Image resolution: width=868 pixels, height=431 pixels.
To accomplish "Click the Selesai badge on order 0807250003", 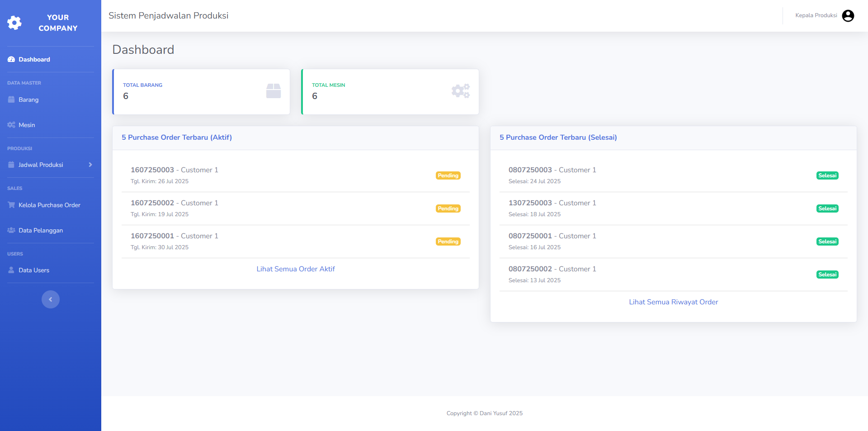I will coord(827,175).
